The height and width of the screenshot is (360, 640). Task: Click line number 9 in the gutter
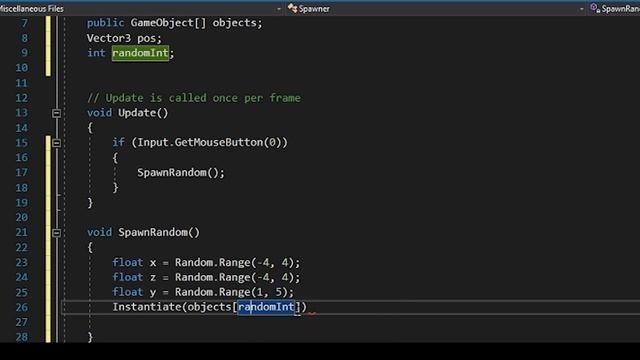coord(24,53)
